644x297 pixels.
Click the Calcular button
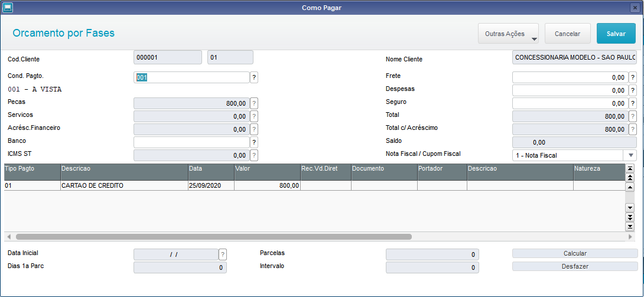coord(575,253)
